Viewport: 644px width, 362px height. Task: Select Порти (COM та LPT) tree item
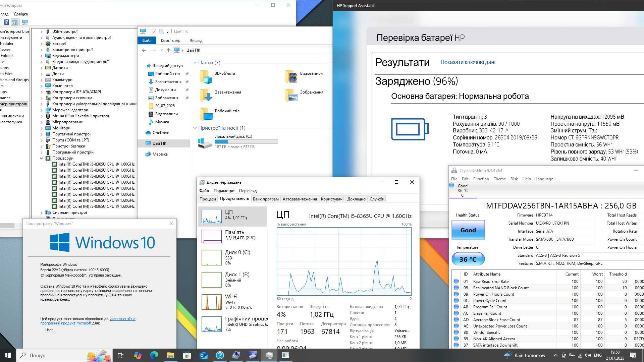pos(70,140)
